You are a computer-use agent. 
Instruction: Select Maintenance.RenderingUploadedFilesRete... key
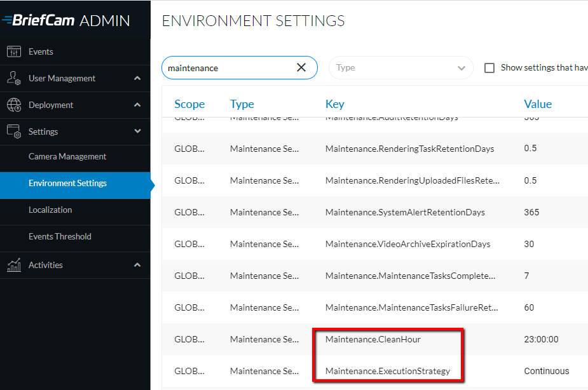tap(412, 180)
